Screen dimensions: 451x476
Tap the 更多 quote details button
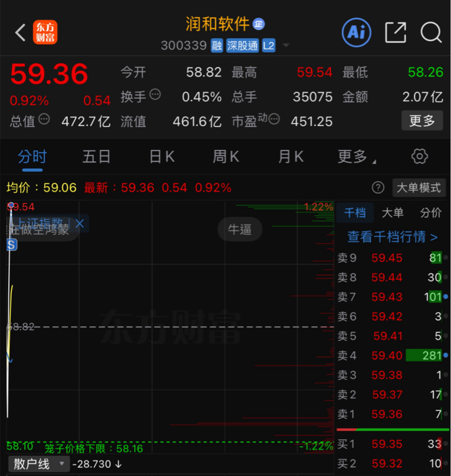click(422, 121)
